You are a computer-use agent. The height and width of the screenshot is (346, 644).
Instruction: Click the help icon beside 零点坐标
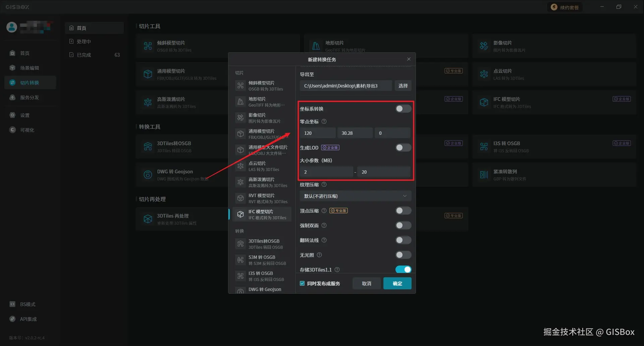pos(324,121)
